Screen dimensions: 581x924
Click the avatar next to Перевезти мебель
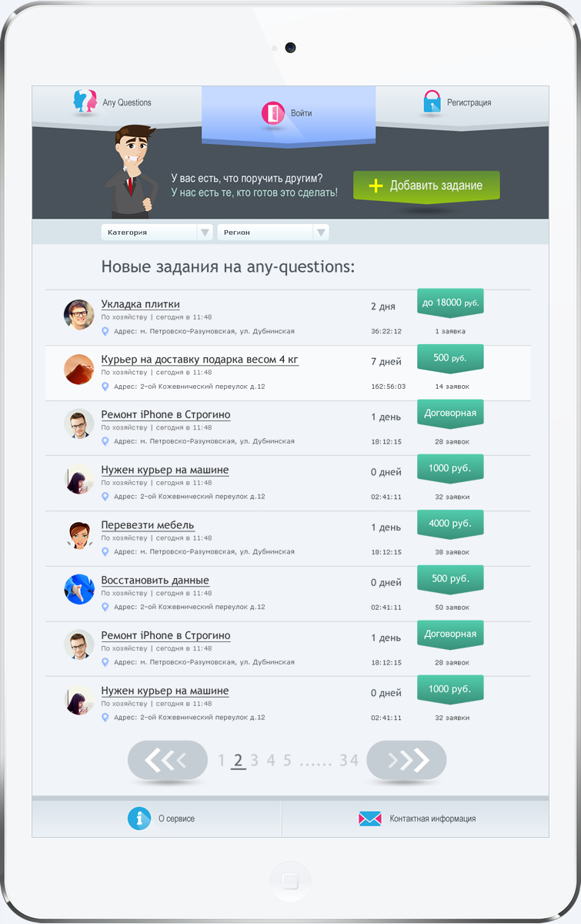pos(78,535)
